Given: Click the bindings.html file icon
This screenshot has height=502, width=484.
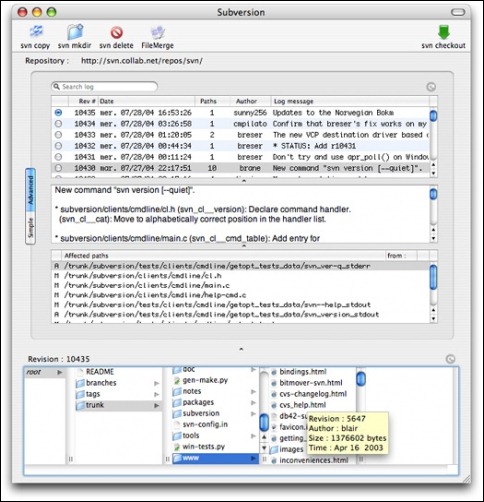Looking at the screenshot, I should coord(274,372).
